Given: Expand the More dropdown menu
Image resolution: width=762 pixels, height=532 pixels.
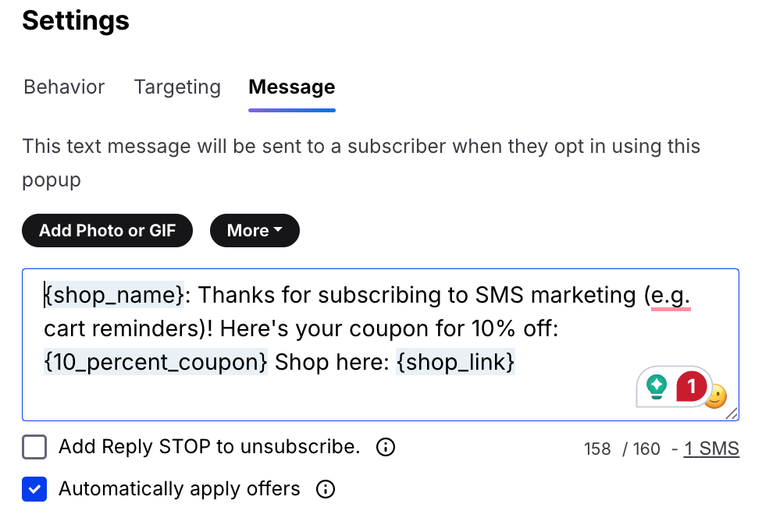Looking at the screenshot, I should tap(255, 231).
